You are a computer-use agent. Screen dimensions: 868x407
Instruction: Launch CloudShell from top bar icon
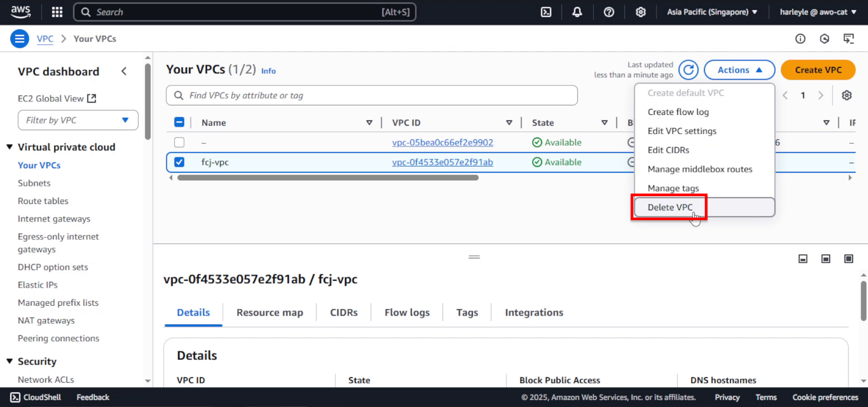pyautogui.click(x=546, y=12)
